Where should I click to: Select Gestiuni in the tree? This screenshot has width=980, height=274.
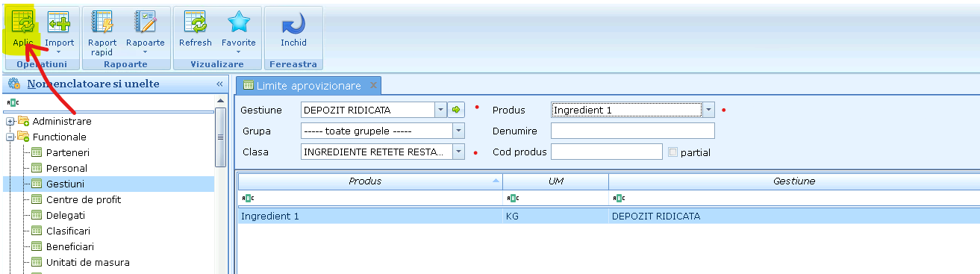click(x=65, y=184)
